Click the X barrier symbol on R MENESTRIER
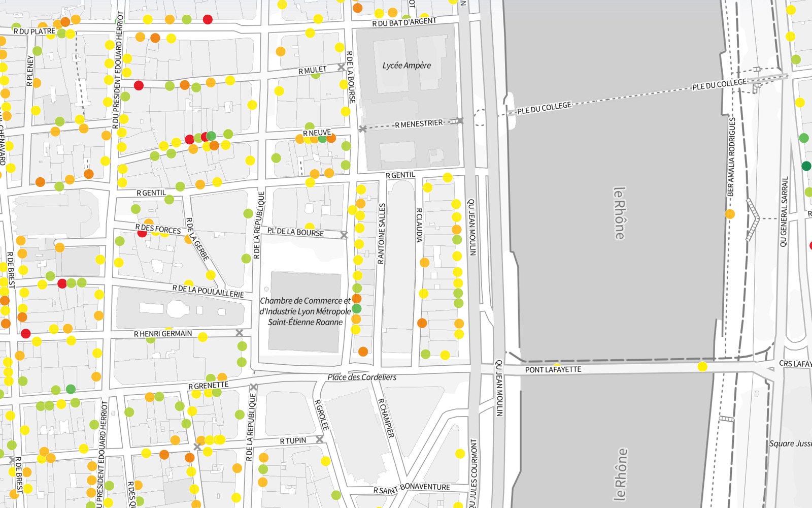812x508 pixels. [362, 129]
